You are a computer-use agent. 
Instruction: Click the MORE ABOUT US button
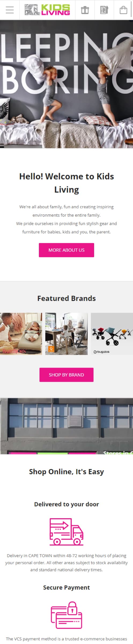tap(66, 250)
